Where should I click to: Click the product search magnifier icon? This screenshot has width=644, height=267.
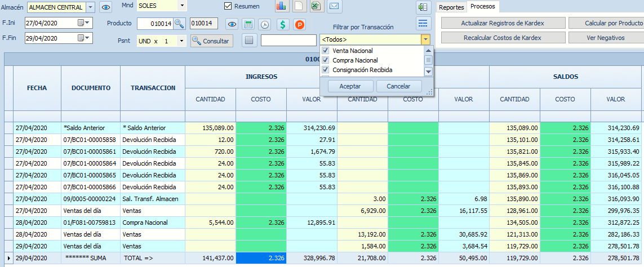pyautogui.click(x=179, y=24)
